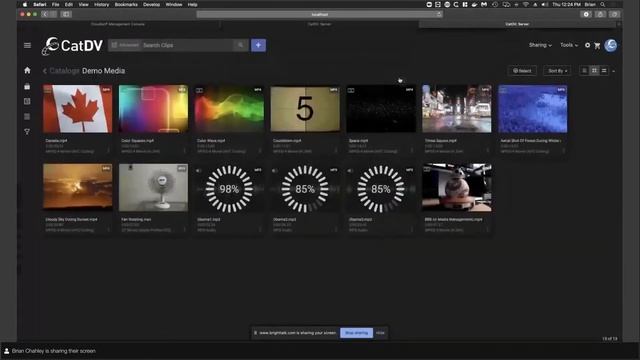Image resolution: width=640 pixels, height=360 pixels.
Task: Open the settings gear next to Tools
Action: click(x=587, y=45)
